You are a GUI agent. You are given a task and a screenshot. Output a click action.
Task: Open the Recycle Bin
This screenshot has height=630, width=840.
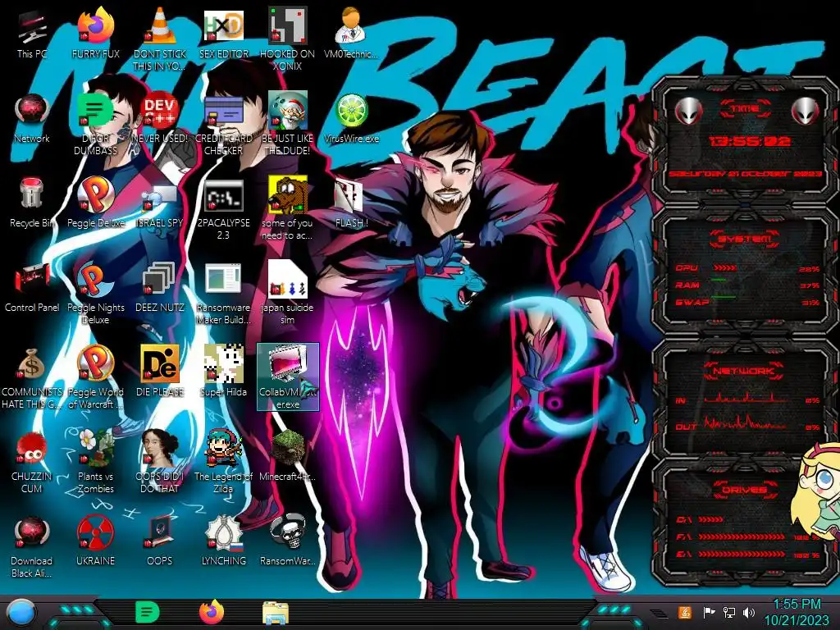click(32, 203)
